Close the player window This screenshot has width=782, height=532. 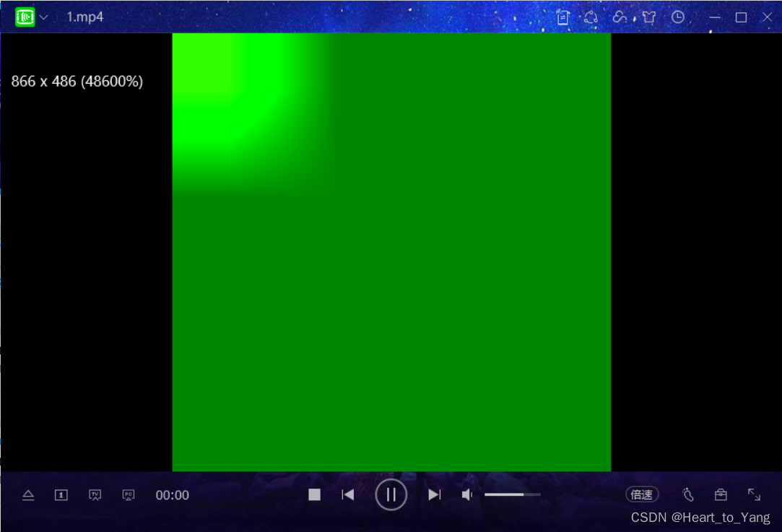(x=767, y=17)
